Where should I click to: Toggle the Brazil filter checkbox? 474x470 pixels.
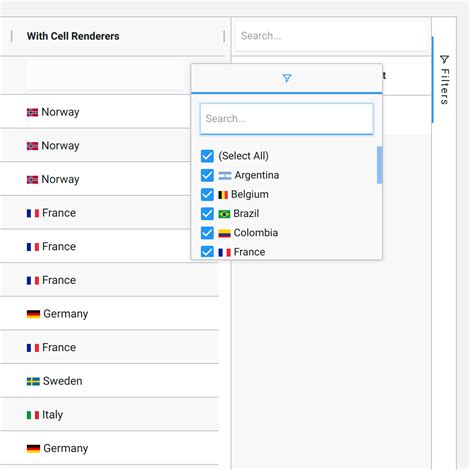(x=207, y=214)
